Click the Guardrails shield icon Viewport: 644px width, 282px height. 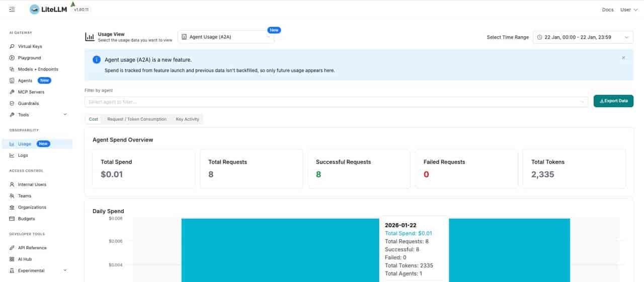point(12,104)
